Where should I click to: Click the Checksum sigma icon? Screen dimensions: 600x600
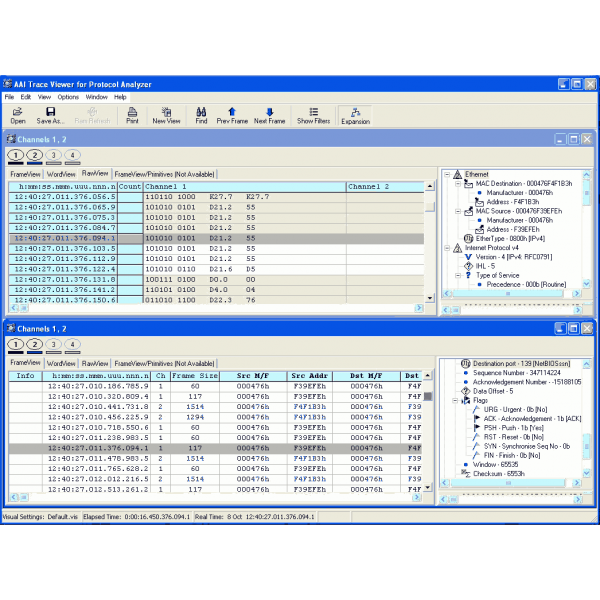click(x=466, y=474)
